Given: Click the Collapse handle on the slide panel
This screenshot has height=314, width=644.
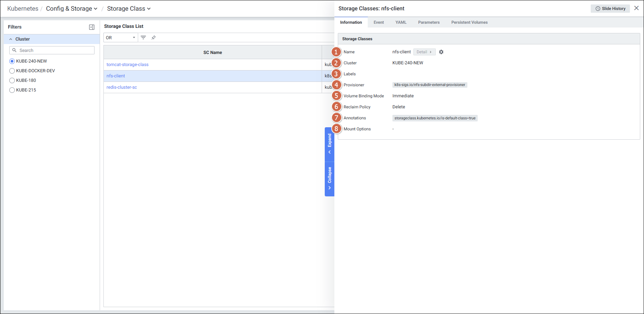Looking at the screenshot, I should pos(330,179).
